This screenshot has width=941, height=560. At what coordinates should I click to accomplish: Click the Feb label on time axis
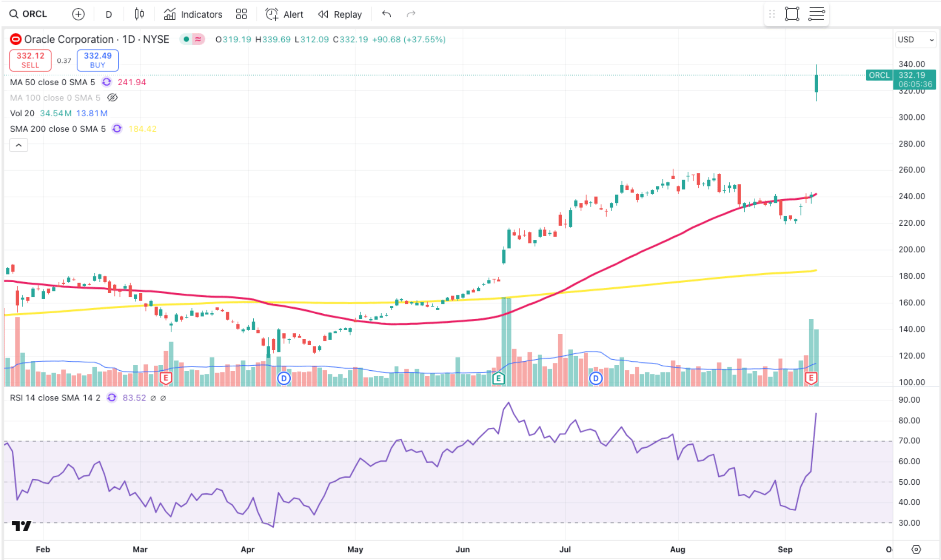[43, 550]
